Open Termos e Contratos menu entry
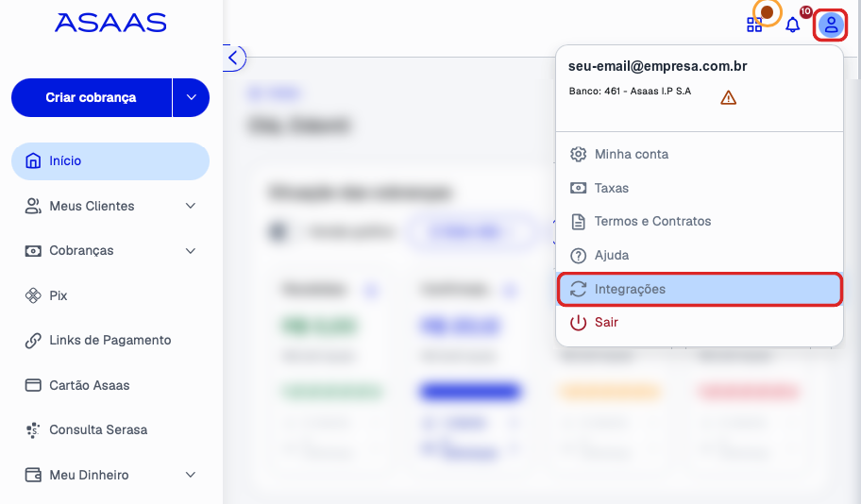861x504 pixels. coord(699,222)
